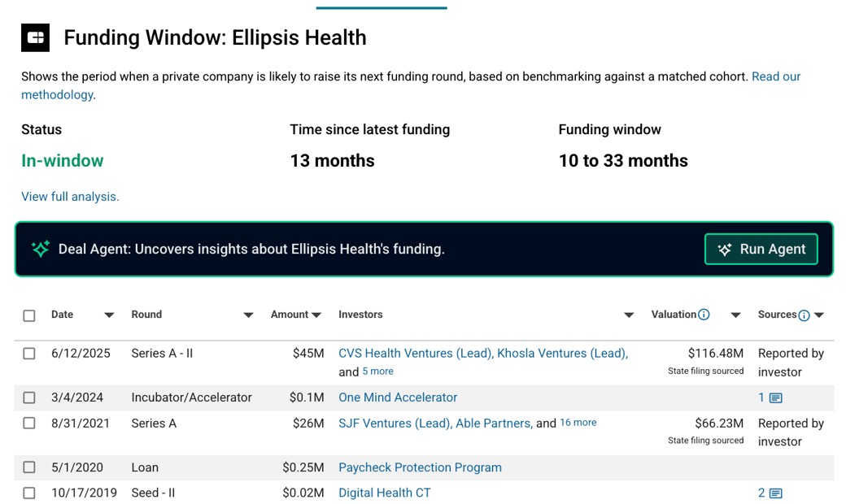Open the View full analysis link
The height and width of the screenshot is (504, 846).
click(70, 197)
